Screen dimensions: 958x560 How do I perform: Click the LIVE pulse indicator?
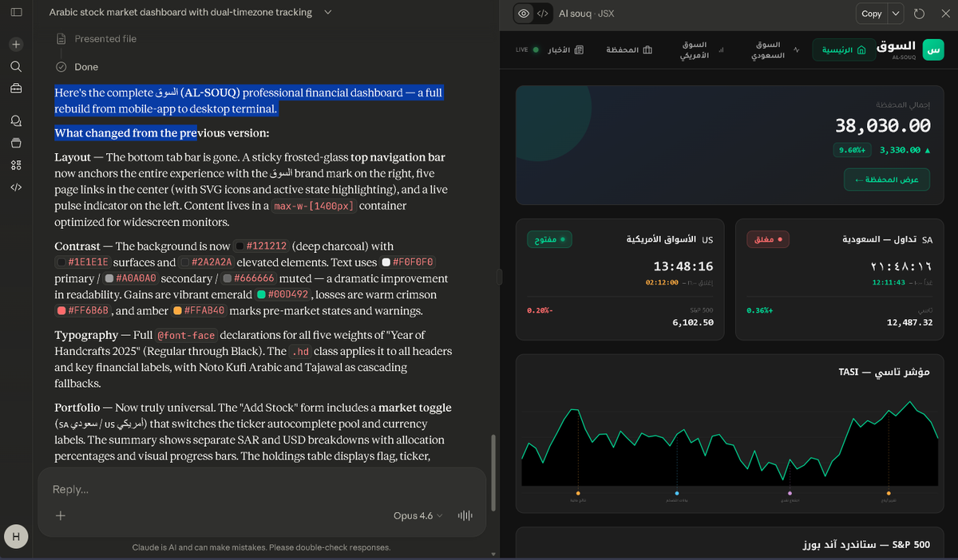[x=527, y=49]
